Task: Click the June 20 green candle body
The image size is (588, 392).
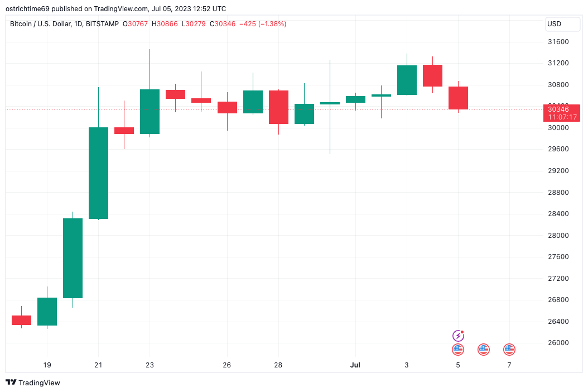Action: coord(73,258)
